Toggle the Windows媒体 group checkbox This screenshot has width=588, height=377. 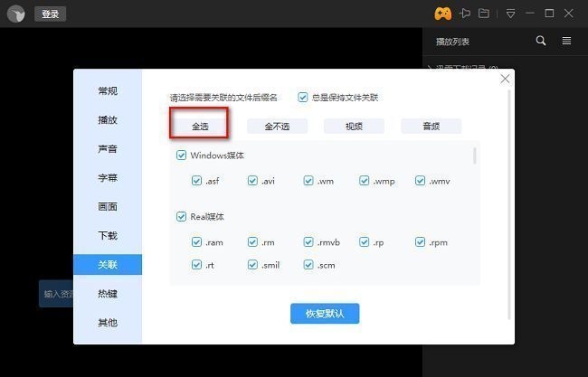click(x=181, y=156)
